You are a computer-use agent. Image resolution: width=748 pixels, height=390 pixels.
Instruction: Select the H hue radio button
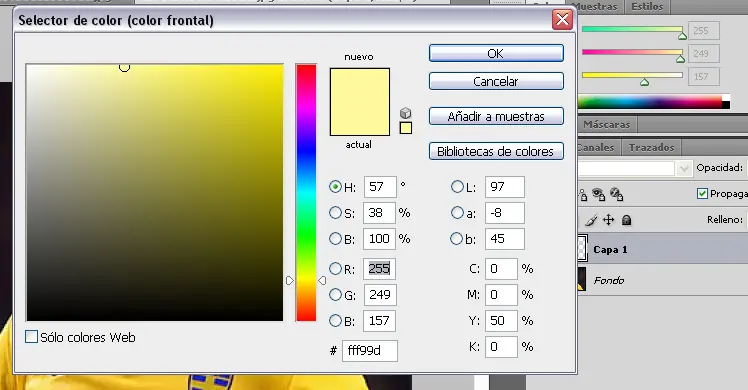click(335, 186)
